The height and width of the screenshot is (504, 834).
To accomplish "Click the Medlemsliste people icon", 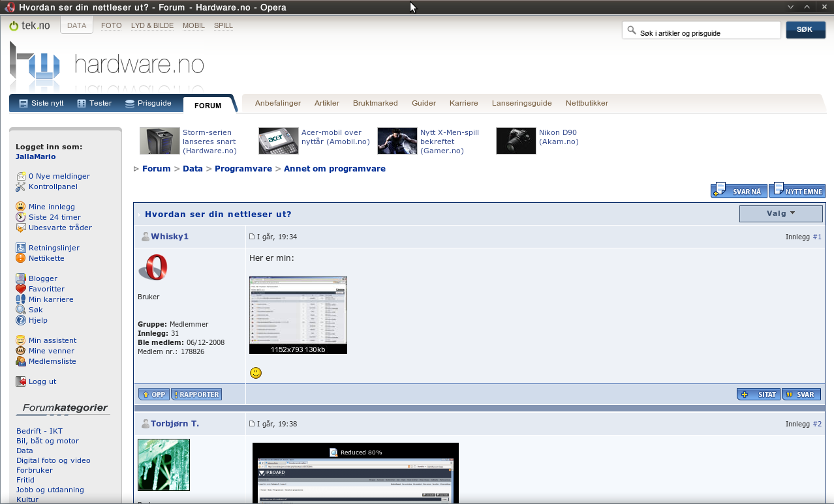I will [21, 361].
